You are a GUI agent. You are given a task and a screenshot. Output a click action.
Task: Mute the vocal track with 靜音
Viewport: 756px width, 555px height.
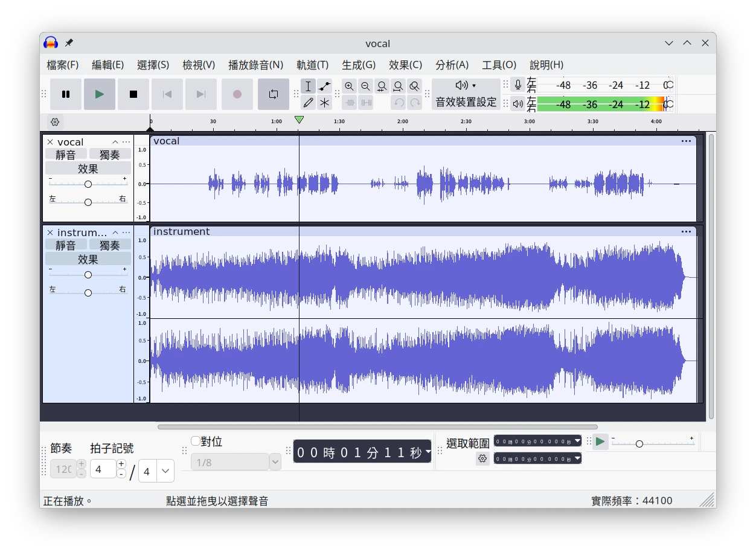66,155
